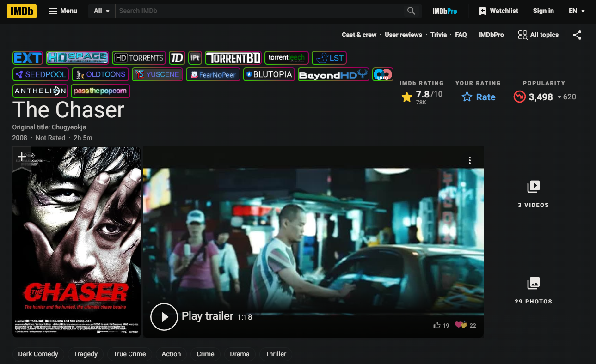Screen dimensions: 596x364
Task: Select the Dark Comedy genre chip
Action: point(38,354)
